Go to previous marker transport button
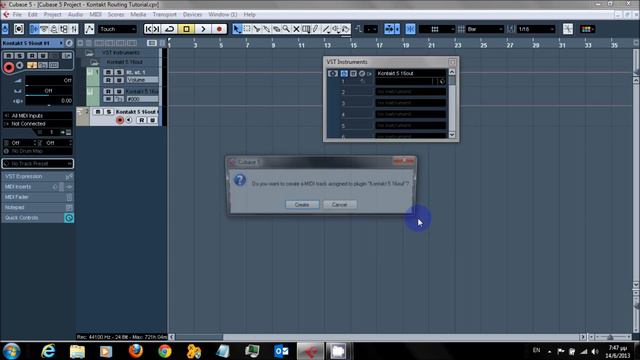Image resolution: width=640 pixels, height=360 pixels. 149,29
